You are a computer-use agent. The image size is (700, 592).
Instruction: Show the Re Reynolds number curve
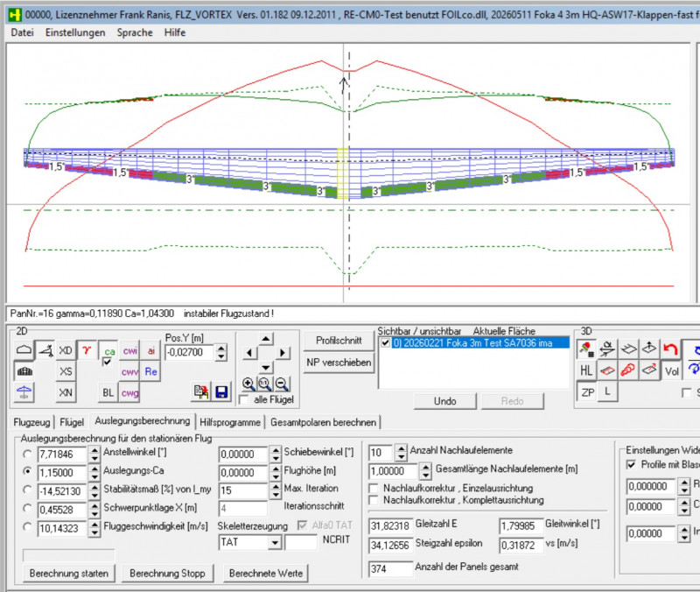click(x=150, y=371)
